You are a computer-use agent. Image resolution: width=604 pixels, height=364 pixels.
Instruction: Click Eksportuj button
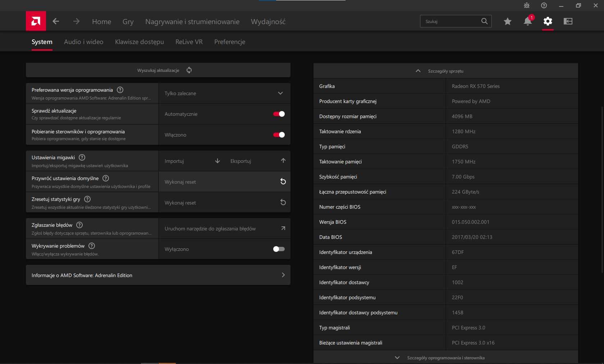(258, 161)
